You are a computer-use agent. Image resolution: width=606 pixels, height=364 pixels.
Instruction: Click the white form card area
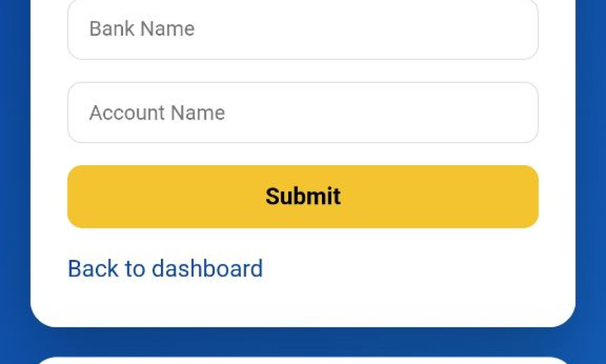(x=303, y=296)
